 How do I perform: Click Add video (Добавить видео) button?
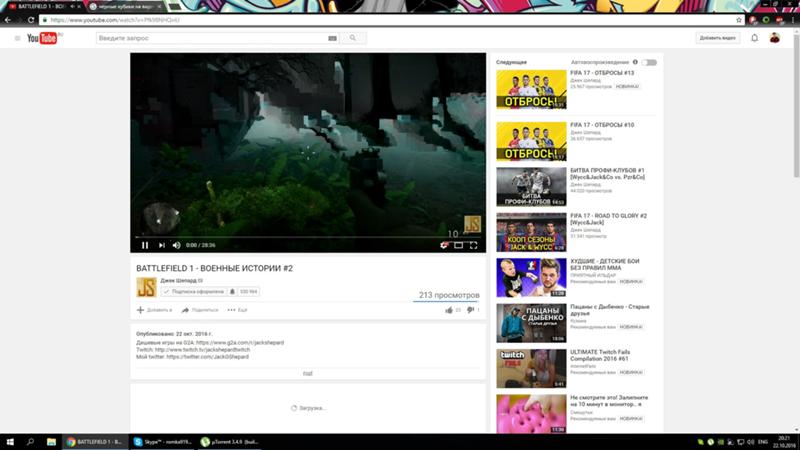pos(717,38)
